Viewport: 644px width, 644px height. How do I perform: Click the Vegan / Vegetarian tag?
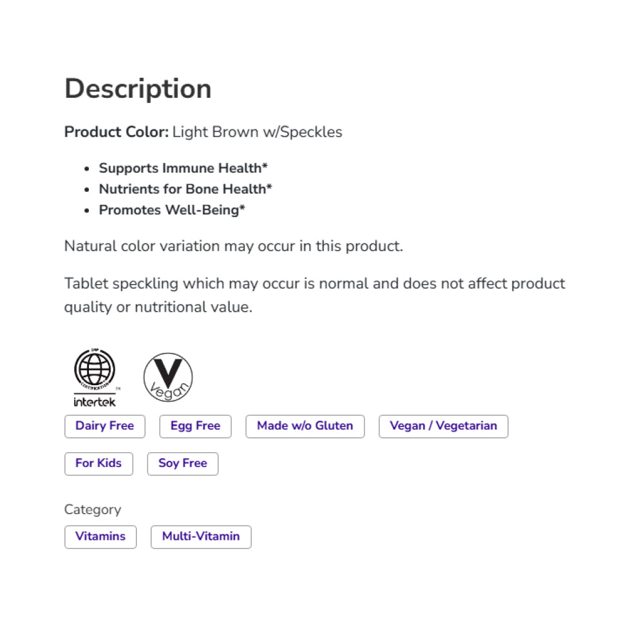[x=443, y=426]
